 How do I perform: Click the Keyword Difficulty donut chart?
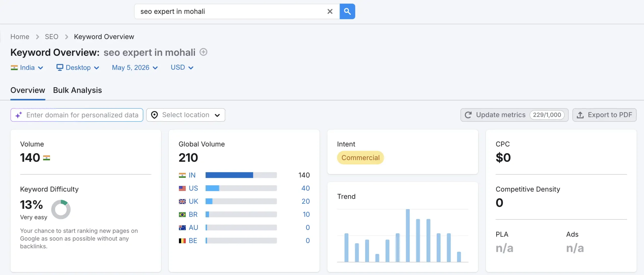pyautogui.click(x=61, y=209)
